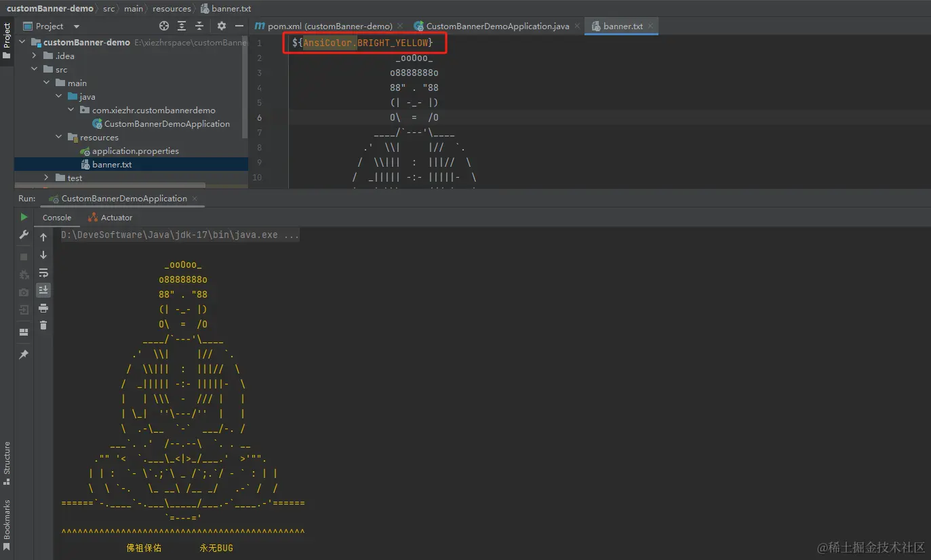Select the java folder in tree

coord(87,96)
